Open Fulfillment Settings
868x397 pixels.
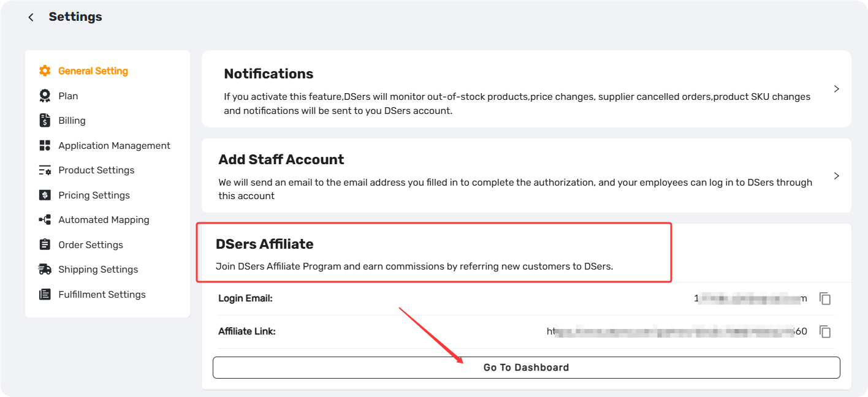[x=102, y=294]
